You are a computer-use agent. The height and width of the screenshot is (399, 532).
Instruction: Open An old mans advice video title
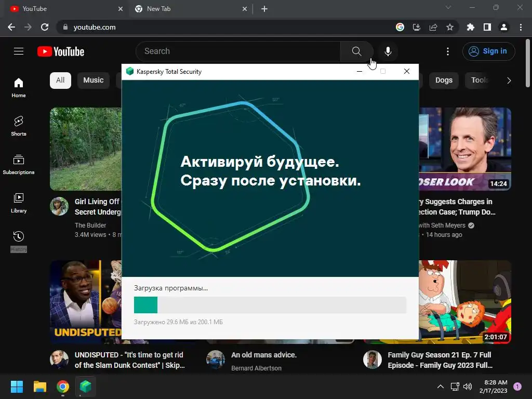(264, 355)
